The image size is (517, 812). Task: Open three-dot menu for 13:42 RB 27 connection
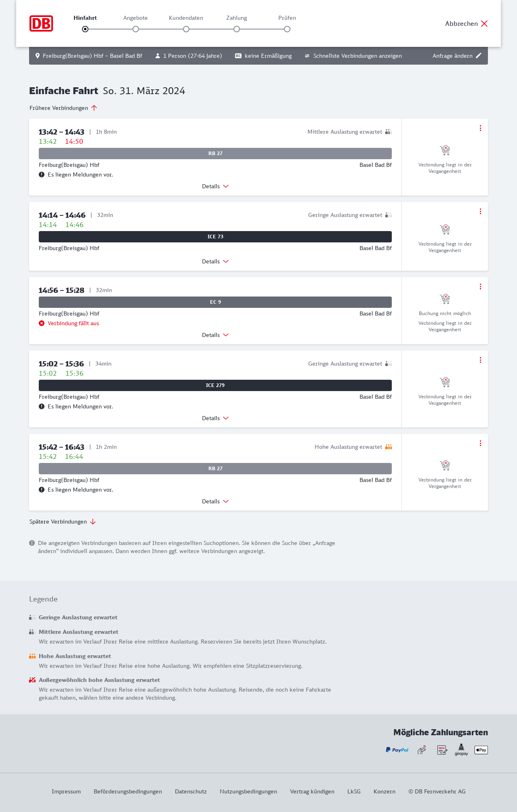(x=480, y=128)
